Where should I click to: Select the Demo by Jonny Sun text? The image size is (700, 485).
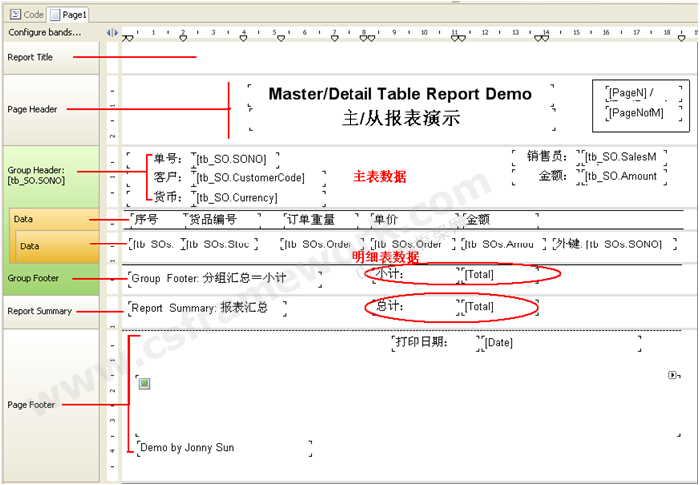coord(187,447)
